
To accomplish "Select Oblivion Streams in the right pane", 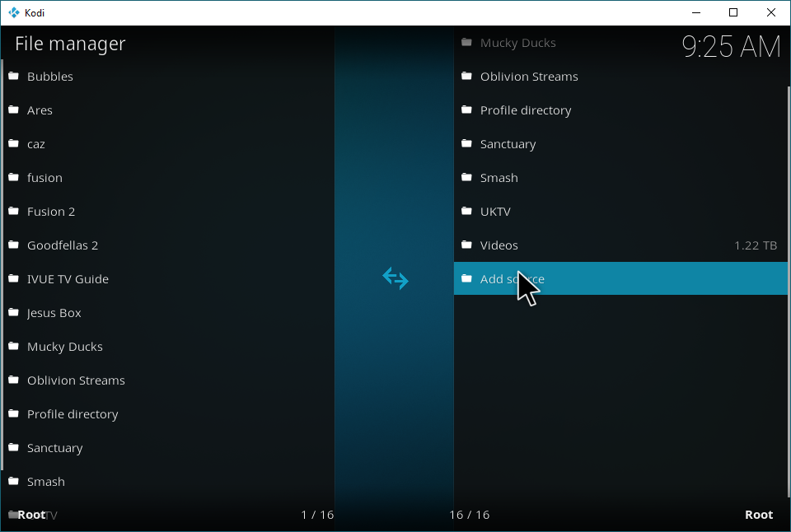I will click(x=529, y=77).
